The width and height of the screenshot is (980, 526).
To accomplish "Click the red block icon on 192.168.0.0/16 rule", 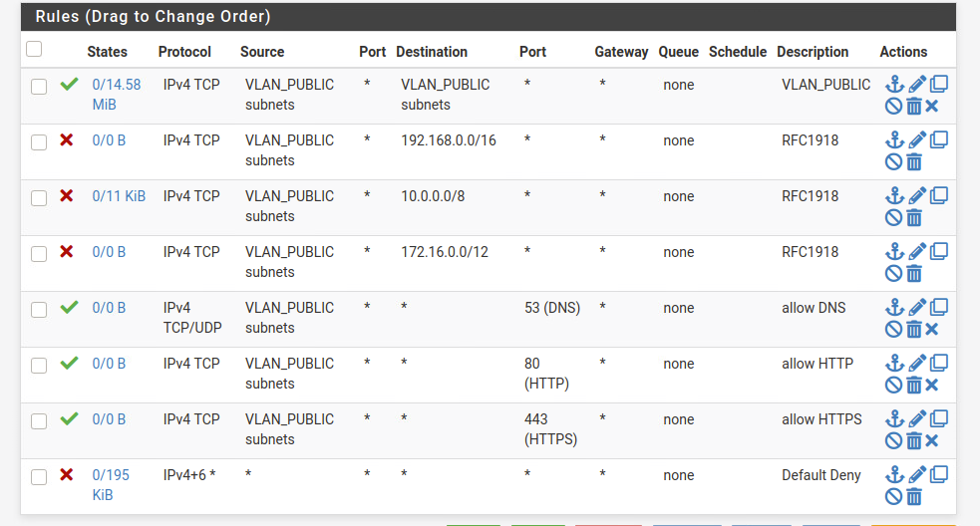I will click(66, 139).
